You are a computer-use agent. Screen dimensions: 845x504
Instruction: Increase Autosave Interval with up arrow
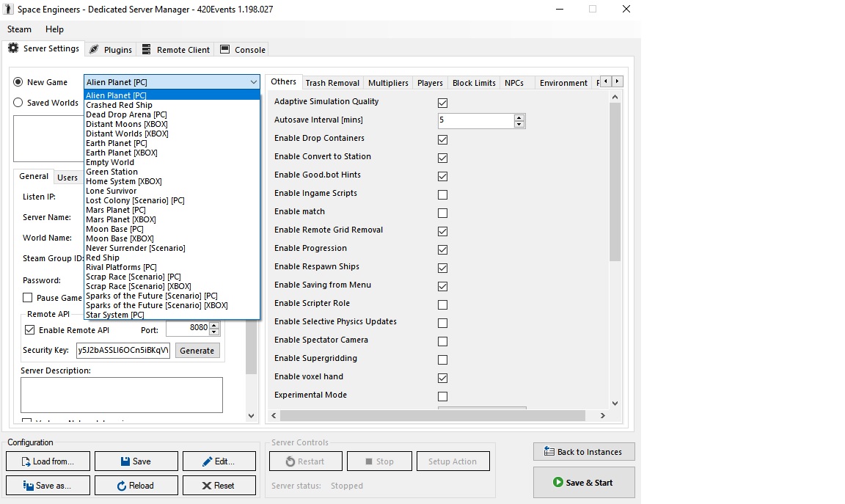coord(519,117)
